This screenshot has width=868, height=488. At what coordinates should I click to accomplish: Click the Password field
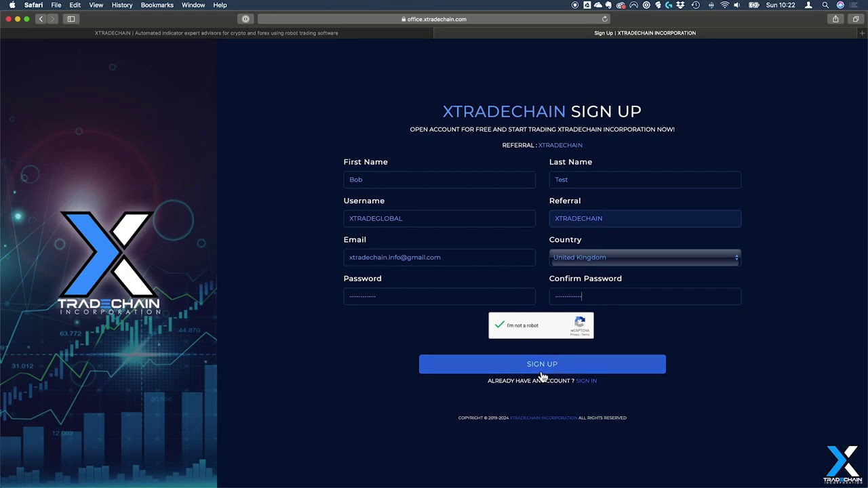pyautogui.click(x=439, y=296)
